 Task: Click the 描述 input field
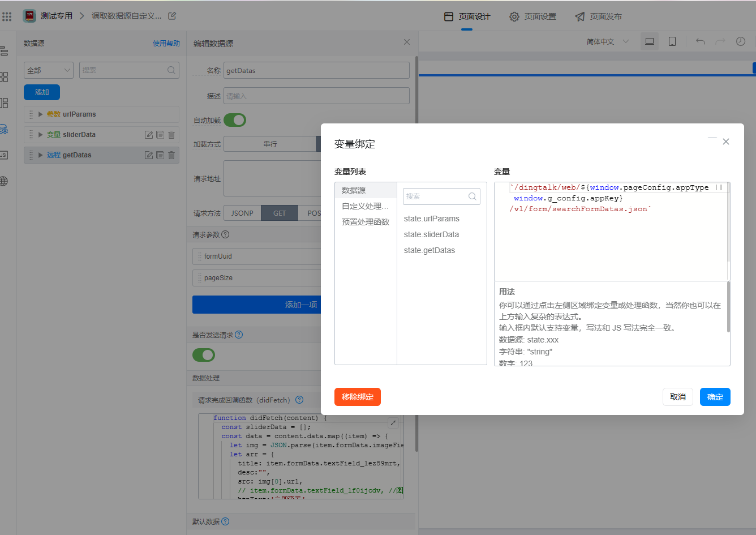point(316,96)
